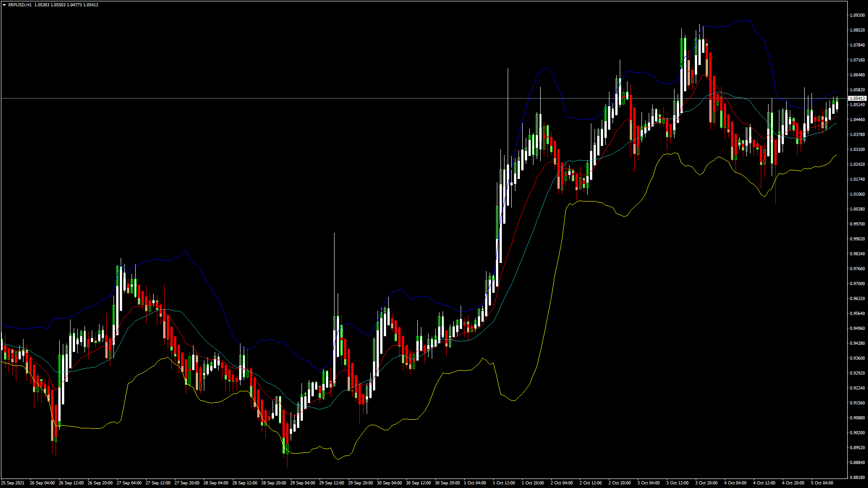
Task: Click the 0.92240 price axis label
Action: [x=857, y=388]
